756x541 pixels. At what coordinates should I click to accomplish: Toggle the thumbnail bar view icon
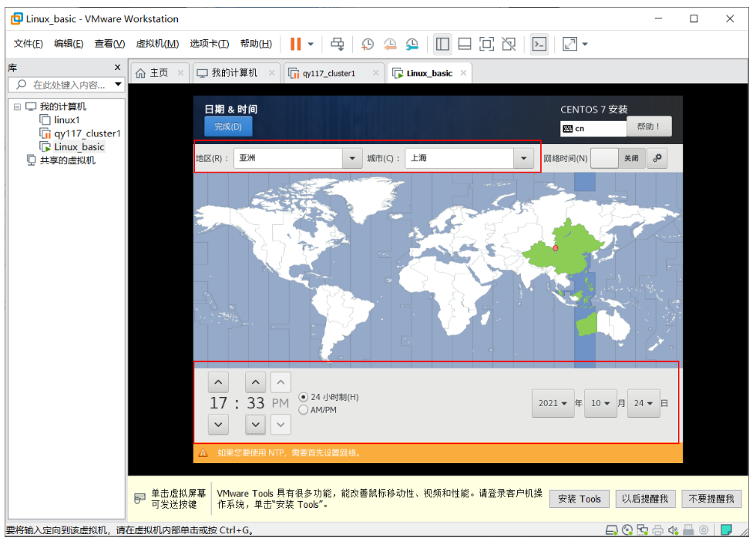464,45
